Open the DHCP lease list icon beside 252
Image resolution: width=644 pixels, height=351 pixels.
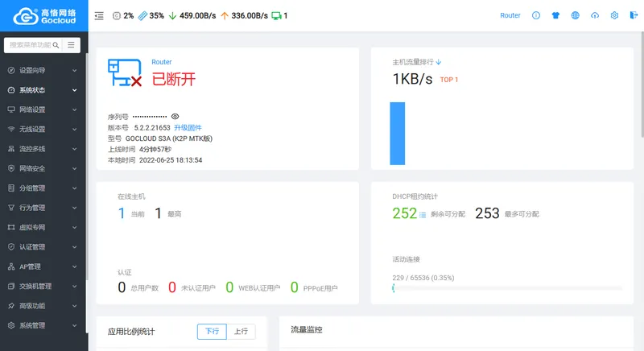(x=423, y=215)
